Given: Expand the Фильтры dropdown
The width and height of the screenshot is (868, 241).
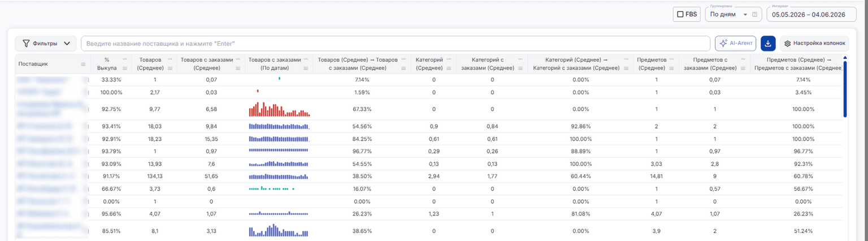Looking at the screenshot, I should point(46,44).
